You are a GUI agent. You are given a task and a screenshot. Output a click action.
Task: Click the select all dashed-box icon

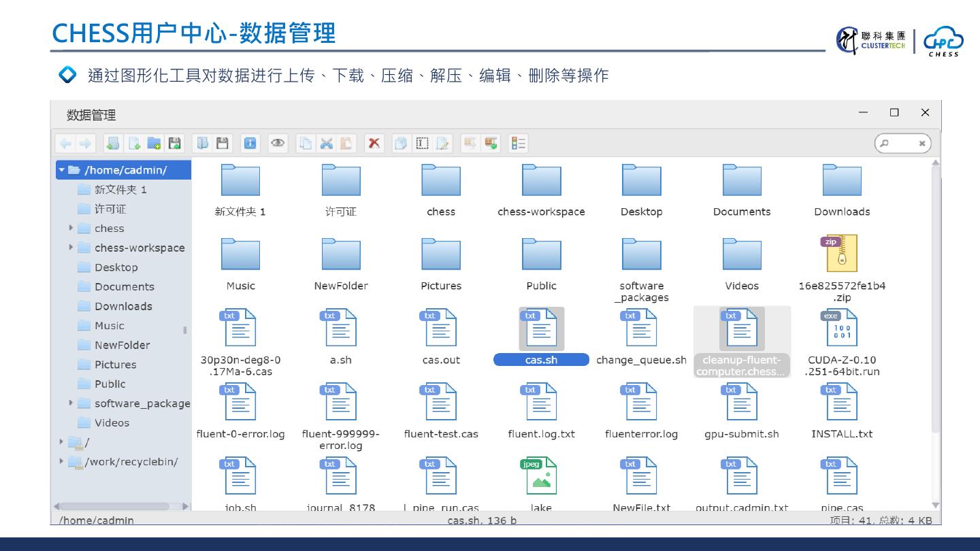(423, 144)
